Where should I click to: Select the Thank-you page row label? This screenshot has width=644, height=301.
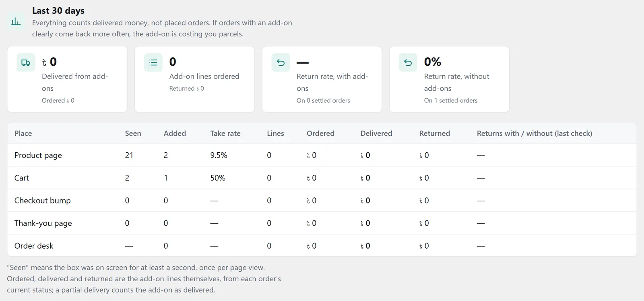click(x=43, y=223)
